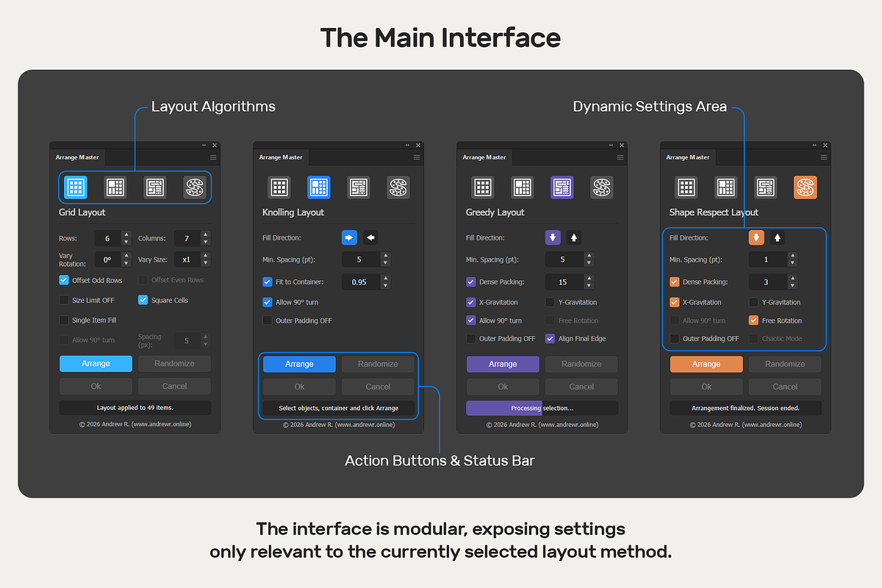
Task: Set fill direction up in Shape Respect panel
Action: tap(778, 237)
